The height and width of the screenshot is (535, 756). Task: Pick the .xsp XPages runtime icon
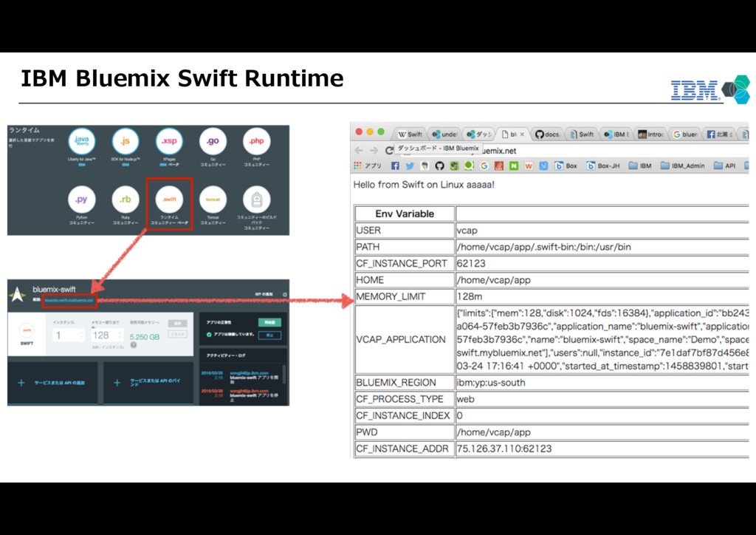pos(169,141)
